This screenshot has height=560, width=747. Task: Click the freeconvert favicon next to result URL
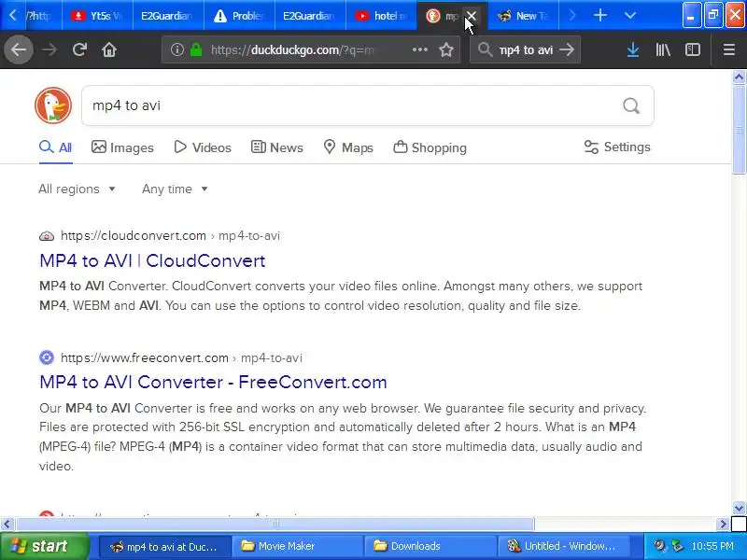46,357
